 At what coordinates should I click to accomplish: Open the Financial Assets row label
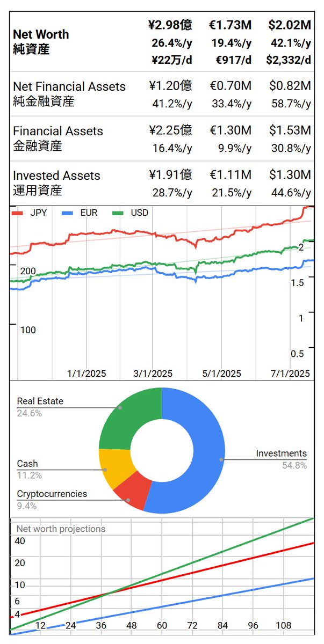pyautogui.click(x=58, y=138)
